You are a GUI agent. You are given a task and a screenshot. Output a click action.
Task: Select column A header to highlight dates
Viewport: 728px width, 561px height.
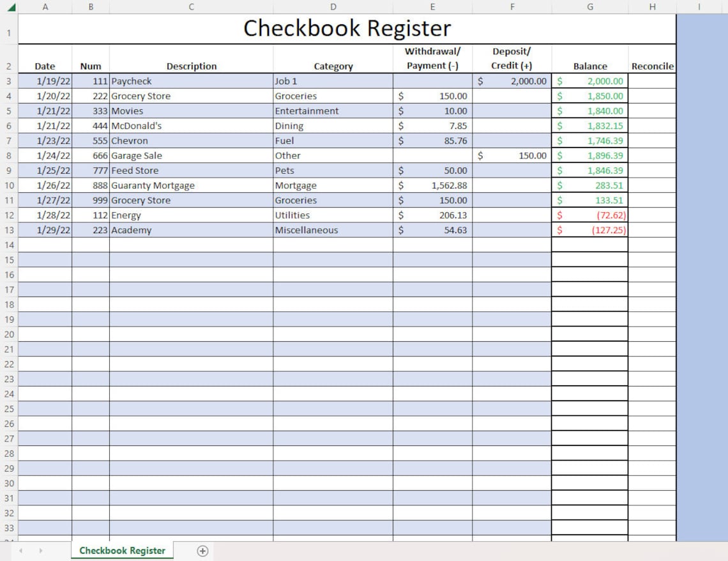45,6
